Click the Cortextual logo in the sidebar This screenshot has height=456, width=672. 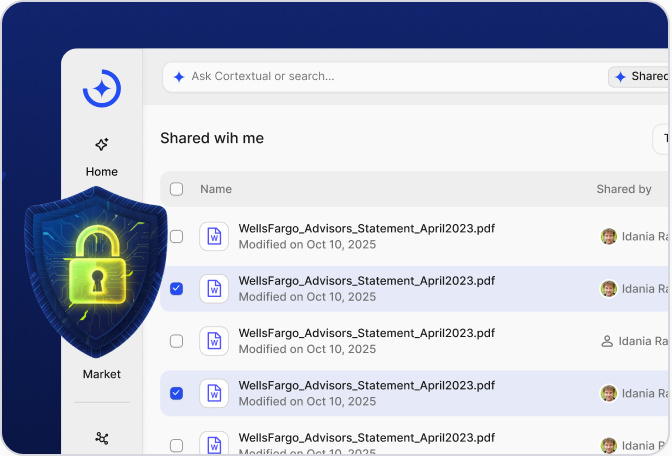[101, 89]
